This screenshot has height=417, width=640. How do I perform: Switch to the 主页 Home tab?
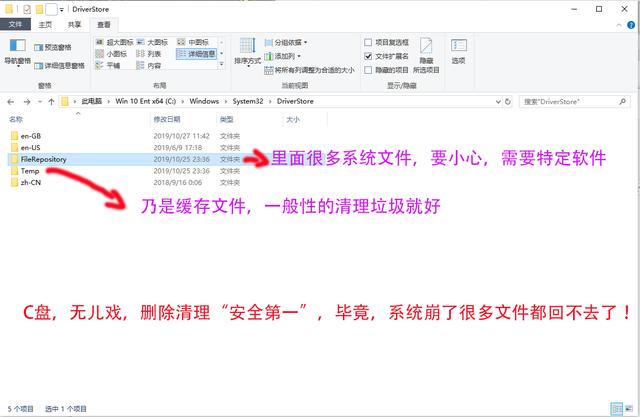(45, 24)
